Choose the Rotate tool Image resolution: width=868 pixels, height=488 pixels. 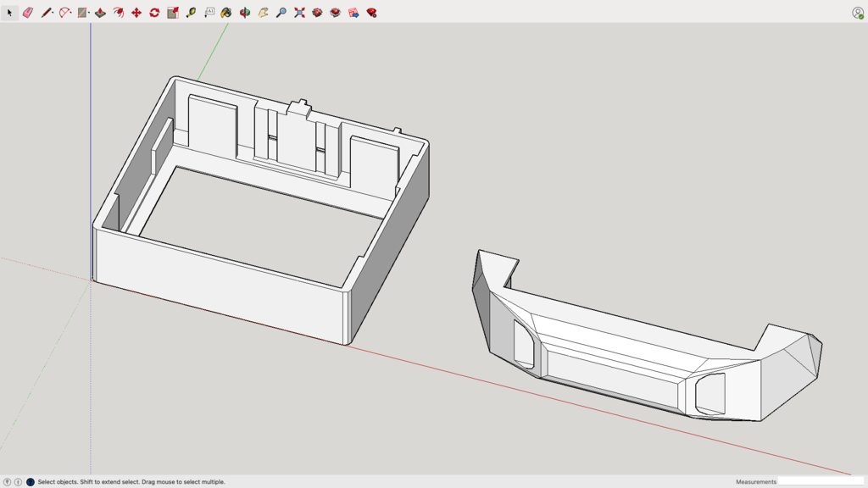pyautogui.click(x=154, y=13)
